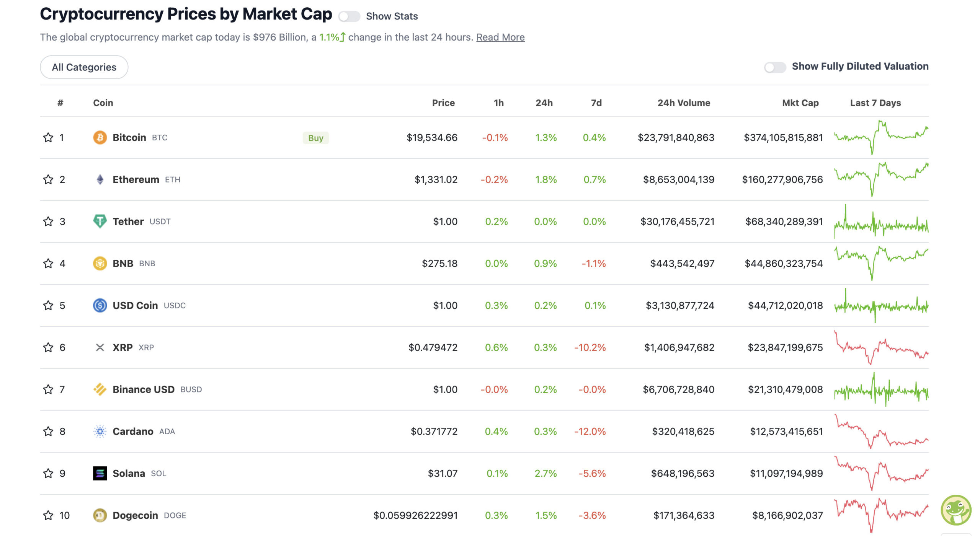Click the Cardano logo icon
980x536 pixels.
[100, 432]
